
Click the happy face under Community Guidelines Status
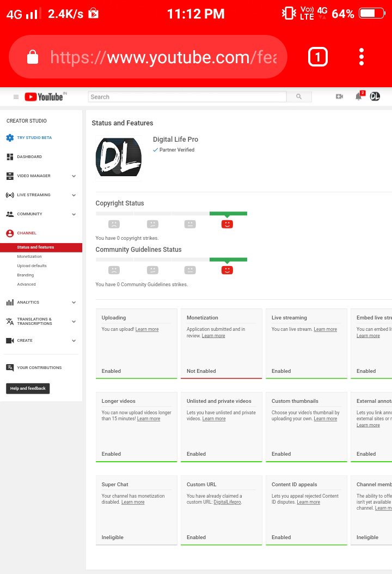point(227,270)
